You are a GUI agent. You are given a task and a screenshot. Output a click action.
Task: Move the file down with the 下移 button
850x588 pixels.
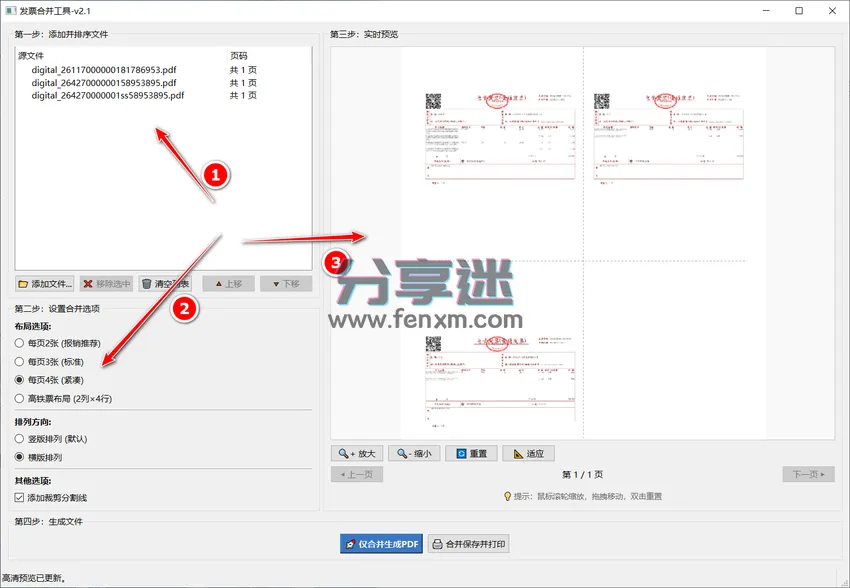(286, 284)
